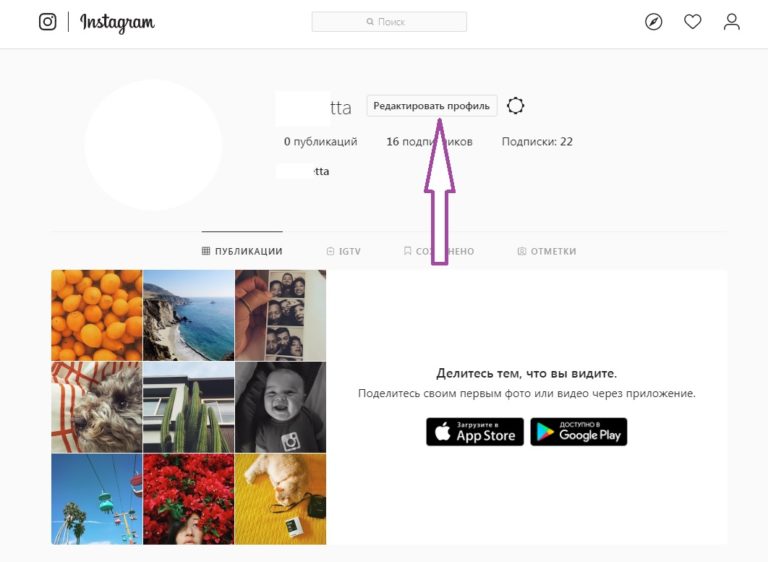The height and width of the screenshot is (562, 768).
Task: Switch to the Публикации tab
Action: pyautogui.click(x=242, y=251)
